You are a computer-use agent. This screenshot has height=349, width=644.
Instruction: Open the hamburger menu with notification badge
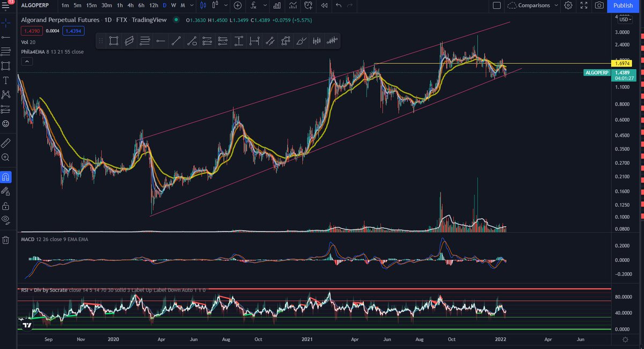click(6, 5)
